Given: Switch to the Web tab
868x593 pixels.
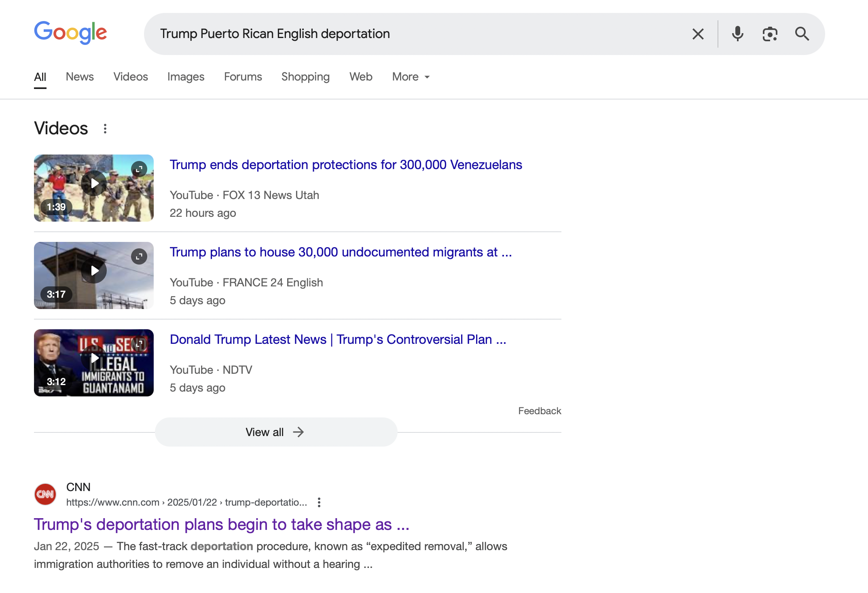Looking at the screenshot, I should pyautogui.click(x=361, y=77).
